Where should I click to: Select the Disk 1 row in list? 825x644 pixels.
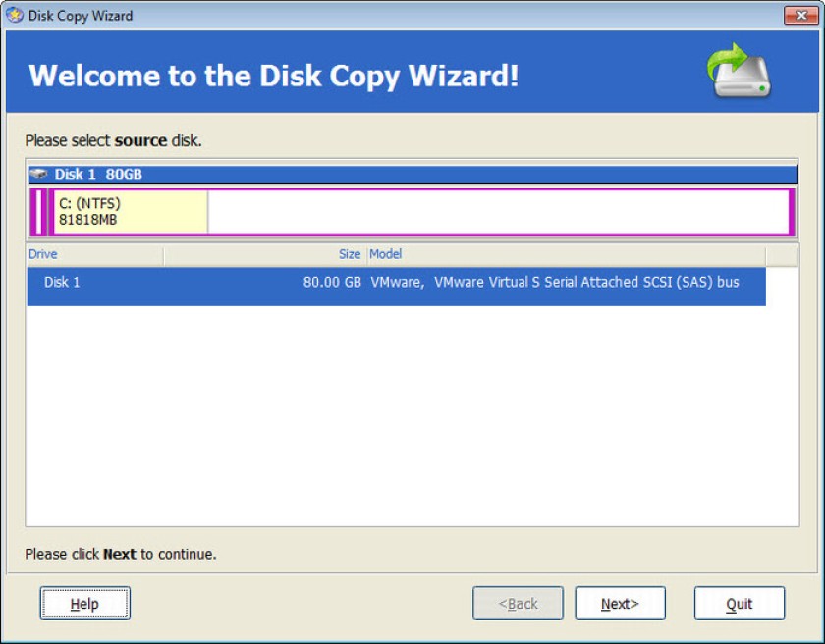[396, 287]
